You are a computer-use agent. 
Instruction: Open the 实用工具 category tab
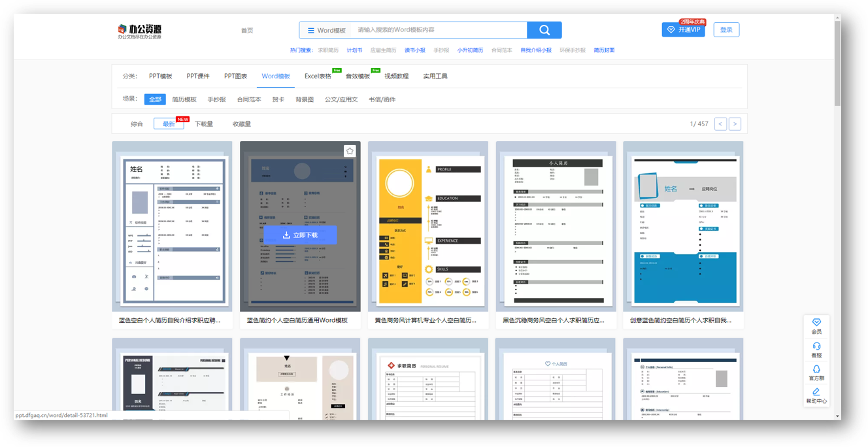tap(435, 76)
